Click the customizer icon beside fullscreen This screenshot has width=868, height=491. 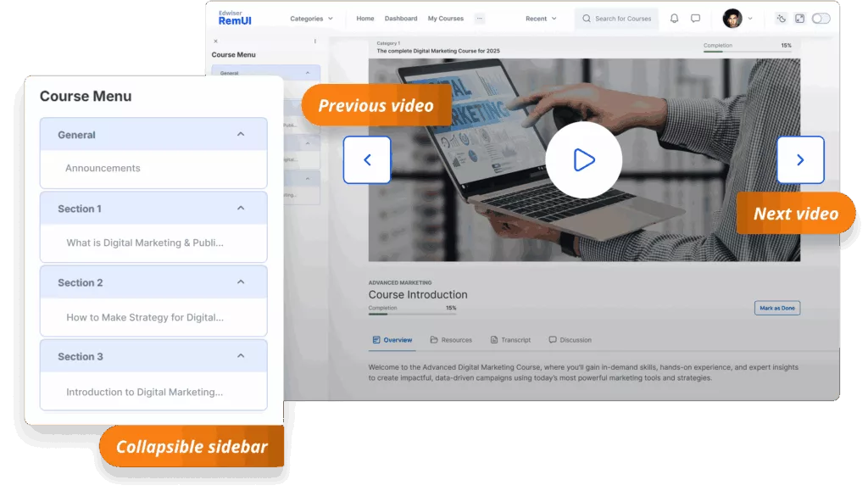click(x=781, y=19)
